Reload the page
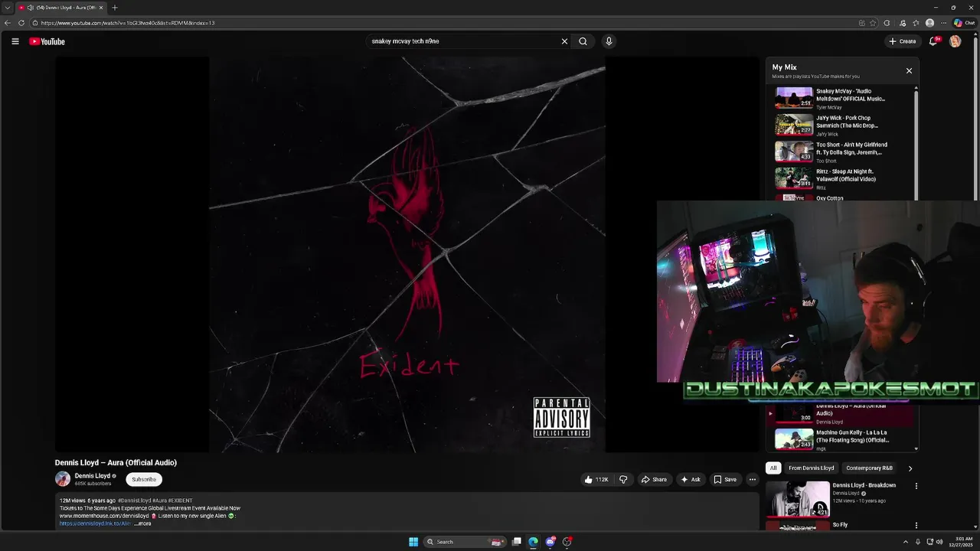 point(21,23)
